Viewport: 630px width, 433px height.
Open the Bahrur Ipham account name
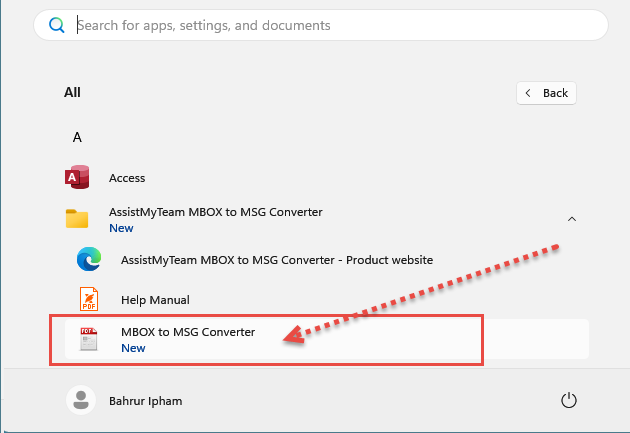click(148, 401)
